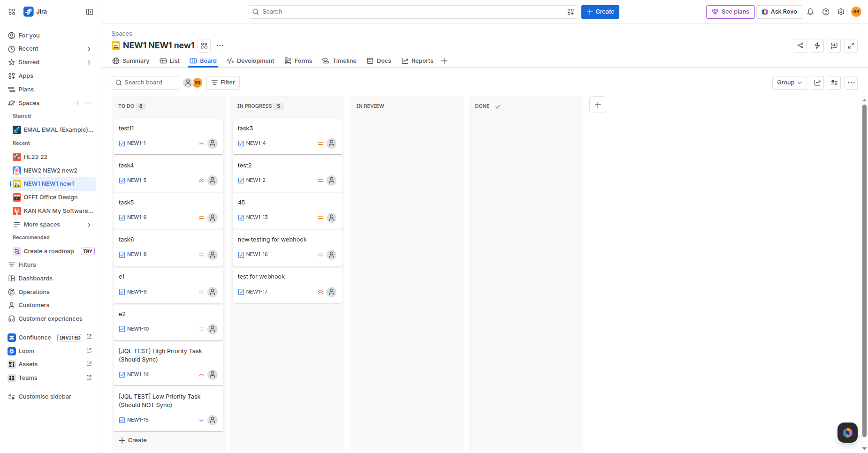Open the RB profile avatar in header
Viewport: 868px width, 453px height.
856,12
